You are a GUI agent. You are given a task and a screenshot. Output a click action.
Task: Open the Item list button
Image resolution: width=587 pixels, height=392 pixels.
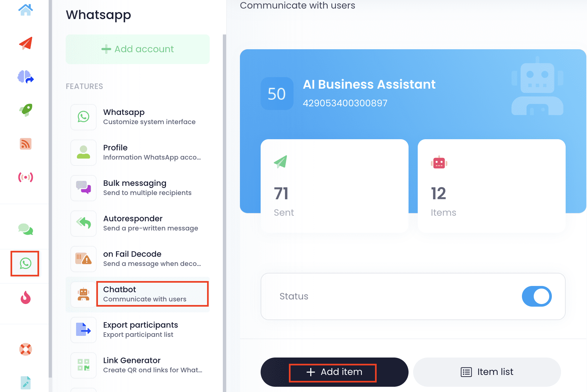coord(487,372)
